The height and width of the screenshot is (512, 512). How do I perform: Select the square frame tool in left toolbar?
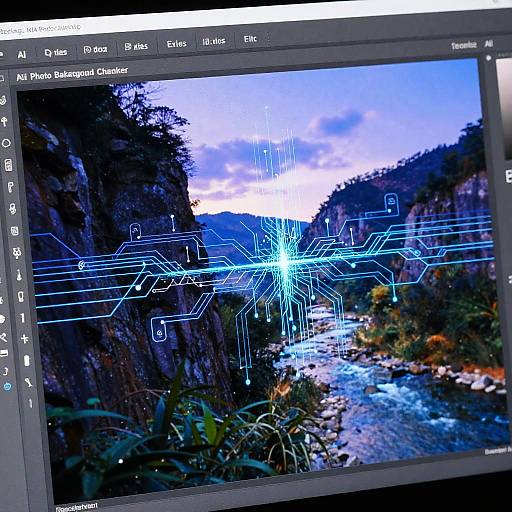click(x=15, y=231)
